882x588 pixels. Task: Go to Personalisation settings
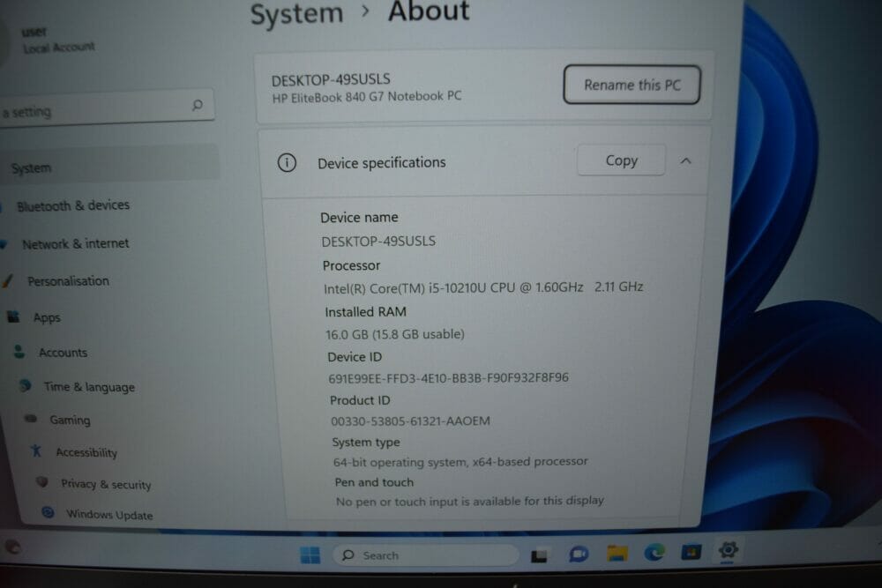click(x=68, y=280)
